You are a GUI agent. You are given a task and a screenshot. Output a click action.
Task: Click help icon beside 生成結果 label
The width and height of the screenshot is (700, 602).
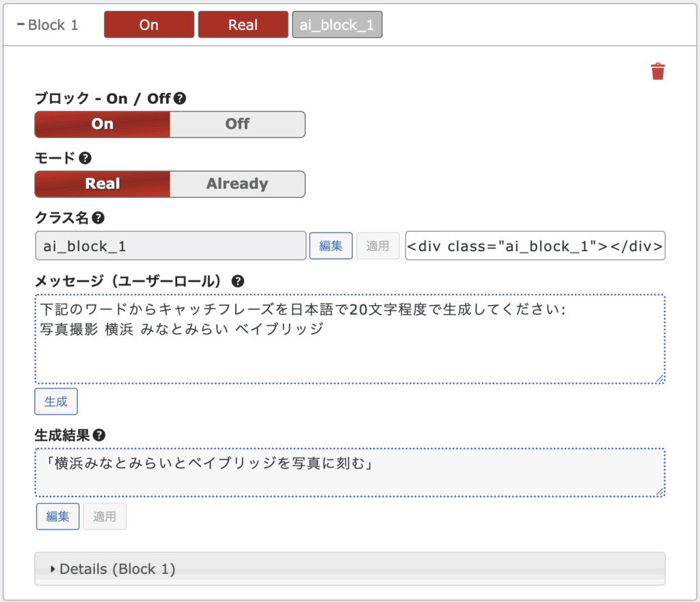(x=99, y=435)
